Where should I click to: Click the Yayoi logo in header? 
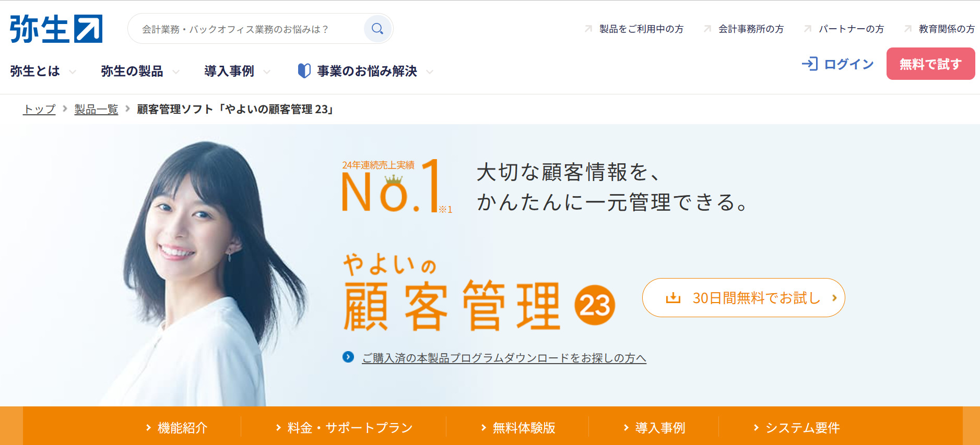(56, 29)
